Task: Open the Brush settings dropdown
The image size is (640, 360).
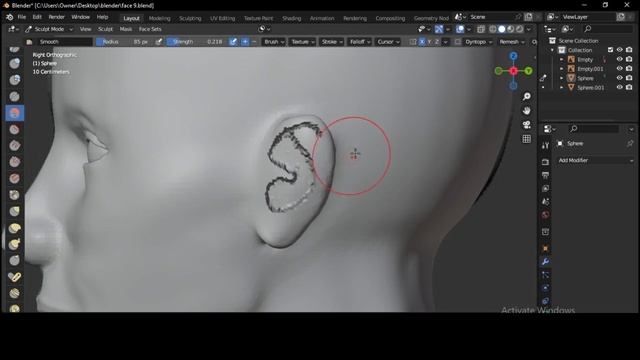Action: click(x=274, y=42)
